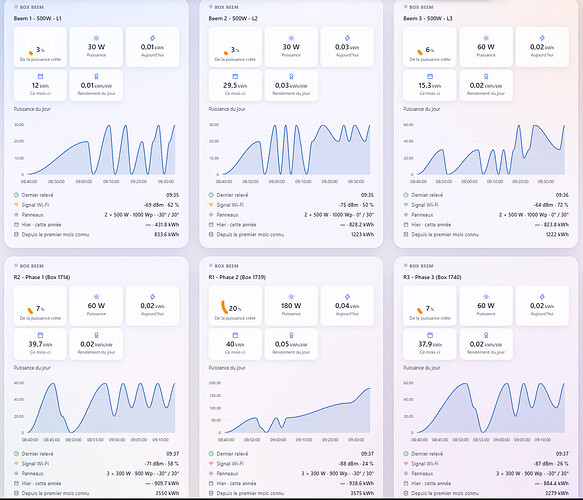The height and width of the screenshot is (500, 583).
Task: Click the calendar icon next to Hier - cette année in Beem 2
Action: pos(211,225)
